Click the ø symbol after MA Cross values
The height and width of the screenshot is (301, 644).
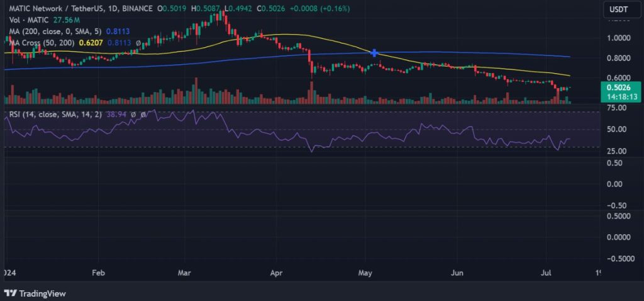138,42
